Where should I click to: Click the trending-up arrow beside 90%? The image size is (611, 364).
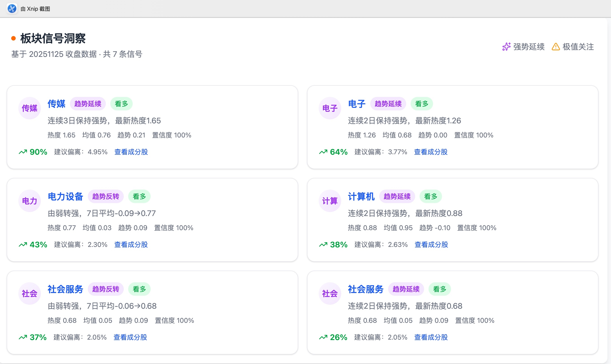[x=23, y=152]
